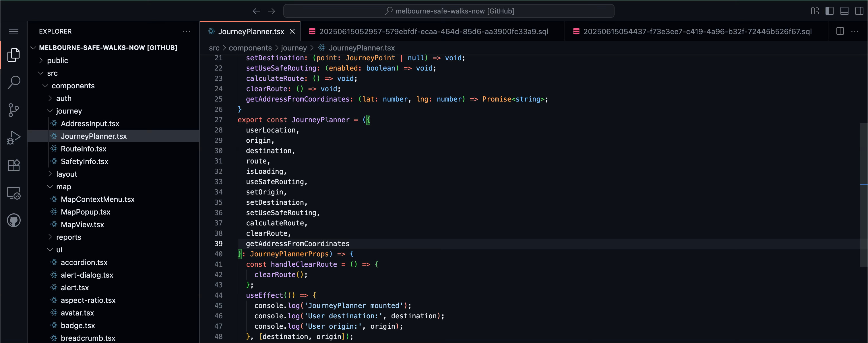868x343 pixels.
Task: Collapse the journey folder
Action: [x=69, y=111]
